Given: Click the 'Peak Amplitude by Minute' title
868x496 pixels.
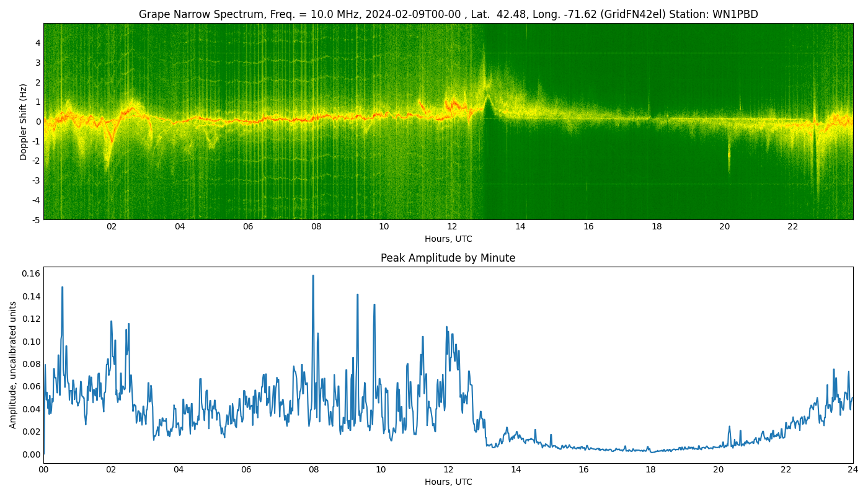Looking at the screenshot, I should (x=448, y=258).
